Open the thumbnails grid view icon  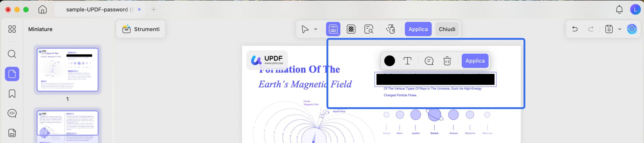coord(12,29)
